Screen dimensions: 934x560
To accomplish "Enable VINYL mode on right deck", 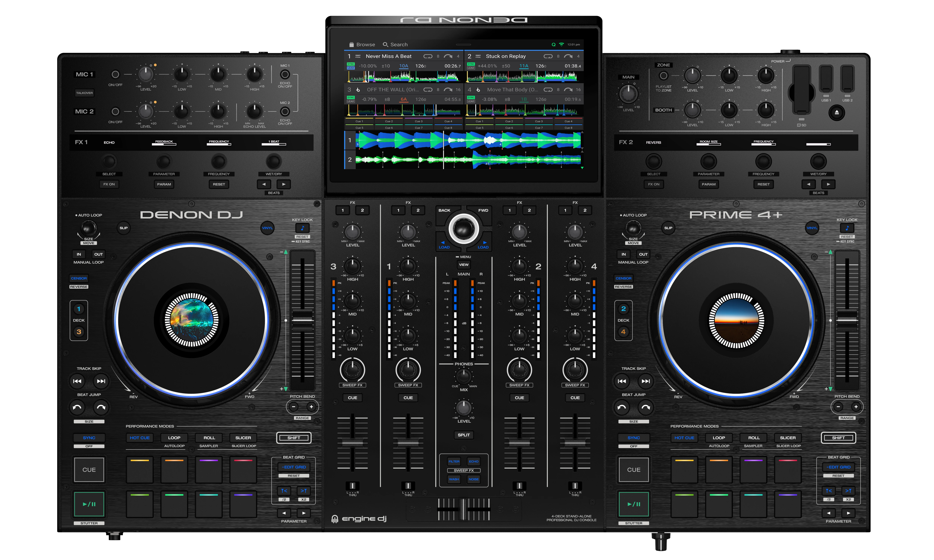I will coord(812,228).
